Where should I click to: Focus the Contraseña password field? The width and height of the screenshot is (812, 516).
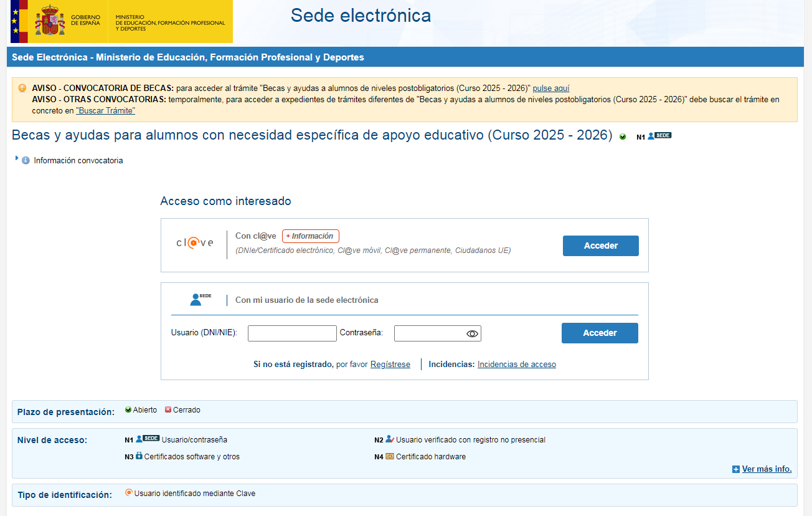click(430, 333)
